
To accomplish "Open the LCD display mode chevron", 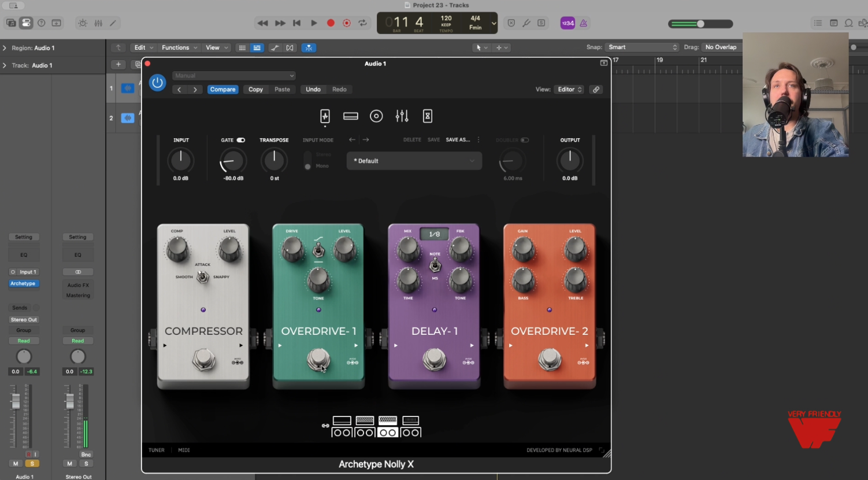I will click(494, 24).
